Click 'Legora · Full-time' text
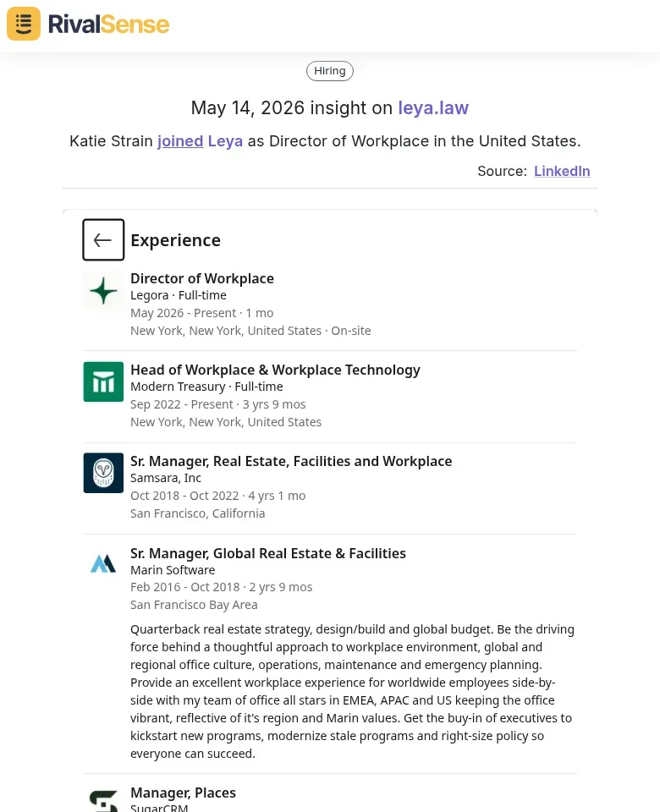The image size is (660, 812). pos(179,295)
